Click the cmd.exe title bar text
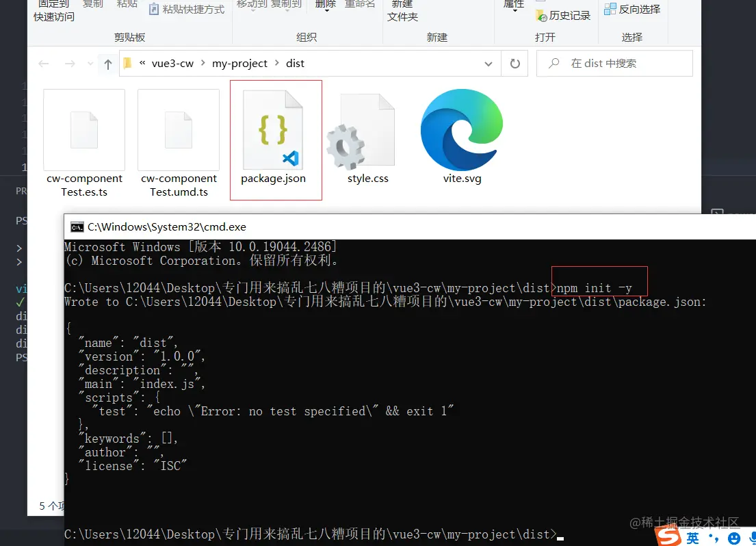Image resolution: width=756 pixels, height=546 pixels. coord(167,227)
